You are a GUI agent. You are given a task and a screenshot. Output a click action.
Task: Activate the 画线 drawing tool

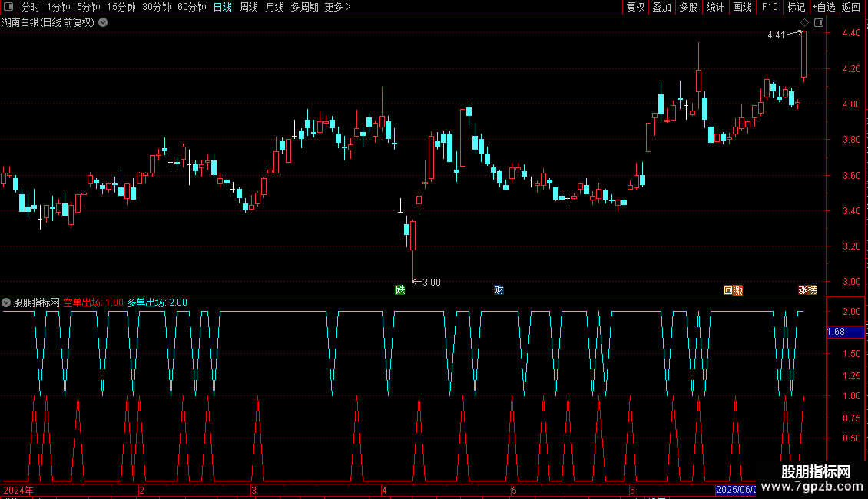coord(742,7)
